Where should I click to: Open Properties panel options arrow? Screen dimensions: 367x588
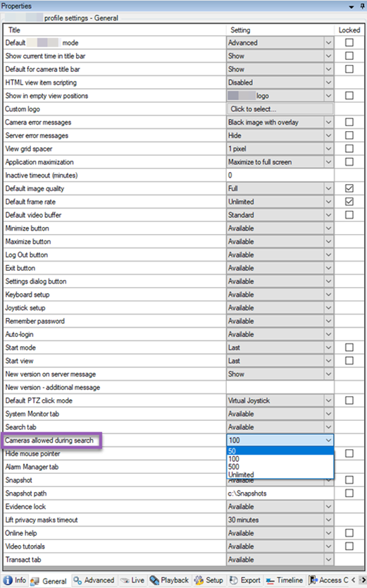[x=352, y=6]
